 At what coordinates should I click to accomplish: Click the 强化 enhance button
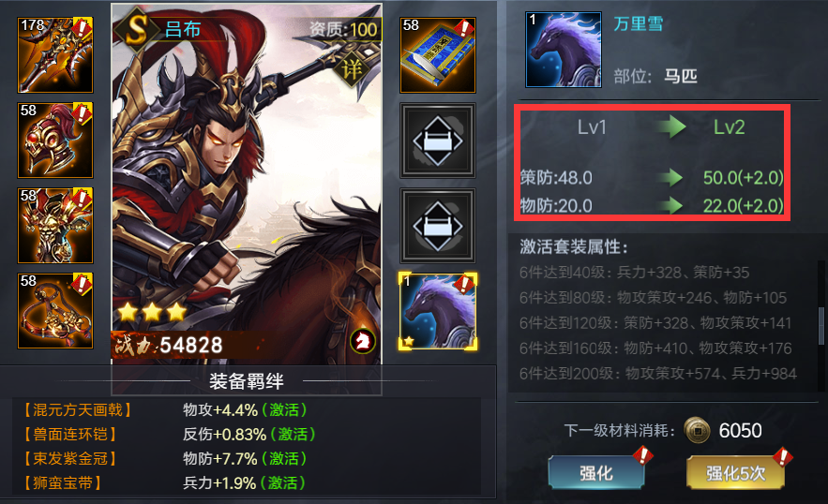(596, 473)
